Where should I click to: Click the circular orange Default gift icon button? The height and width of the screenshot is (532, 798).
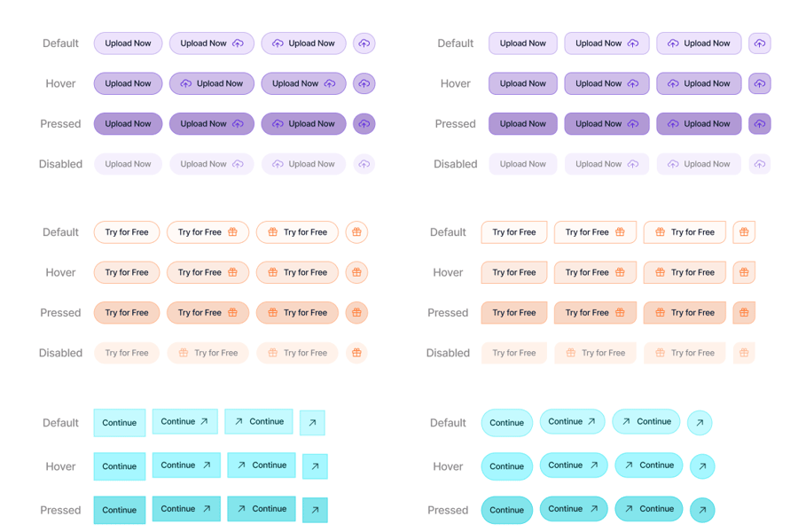[x=356, y=232]
